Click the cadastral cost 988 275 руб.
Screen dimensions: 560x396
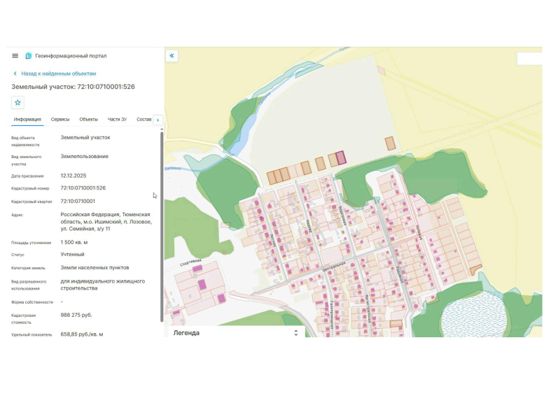point(76,315)
